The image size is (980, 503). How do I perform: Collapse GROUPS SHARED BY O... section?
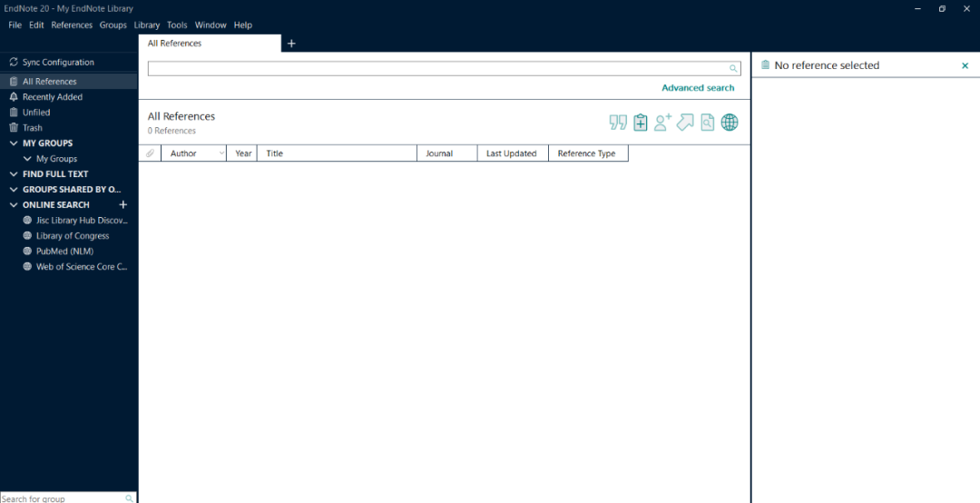(x=14, y=190)
